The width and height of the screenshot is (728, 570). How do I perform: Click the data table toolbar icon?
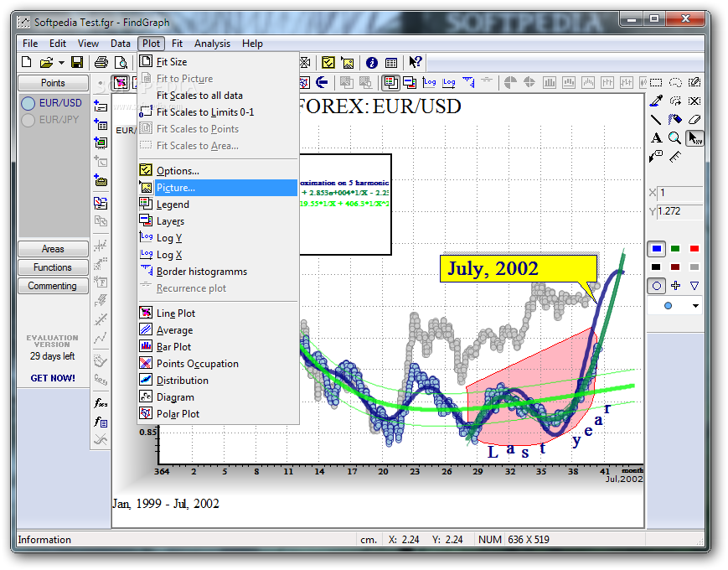coord(391,62)
